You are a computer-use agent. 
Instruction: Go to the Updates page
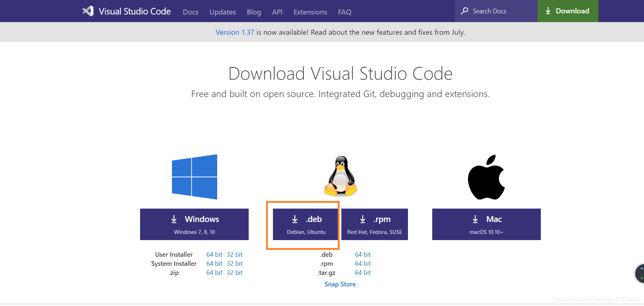[x=223, y=12]
